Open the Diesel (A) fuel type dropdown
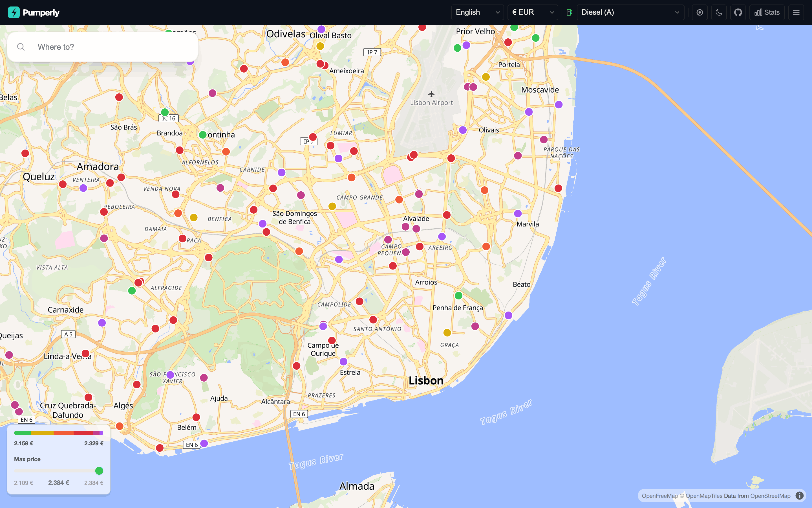This screenshot has height=508, width=812. [x=630, y=12]
